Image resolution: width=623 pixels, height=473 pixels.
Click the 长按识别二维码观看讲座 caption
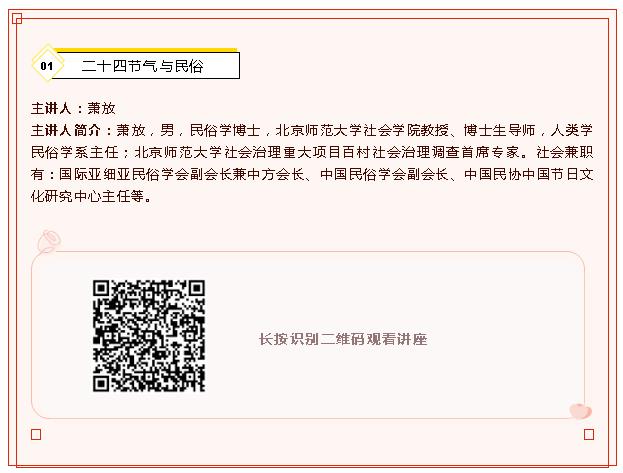point(343,339)
